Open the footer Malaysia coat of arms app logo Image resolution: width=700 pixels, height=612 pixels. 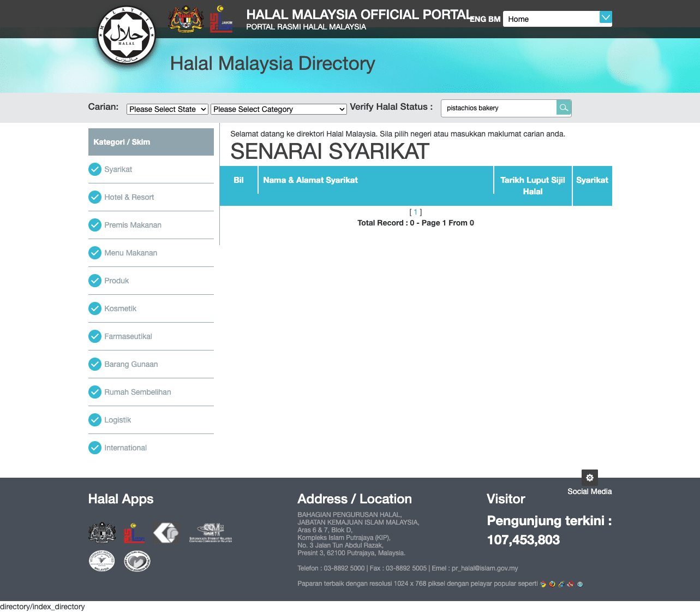(x=103, y=532)
